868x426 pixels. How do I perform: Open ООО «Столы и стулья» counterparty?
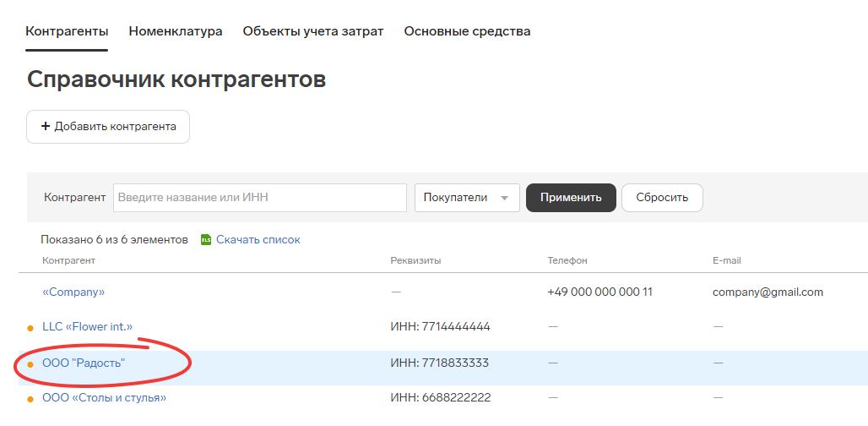coord(104,398)
